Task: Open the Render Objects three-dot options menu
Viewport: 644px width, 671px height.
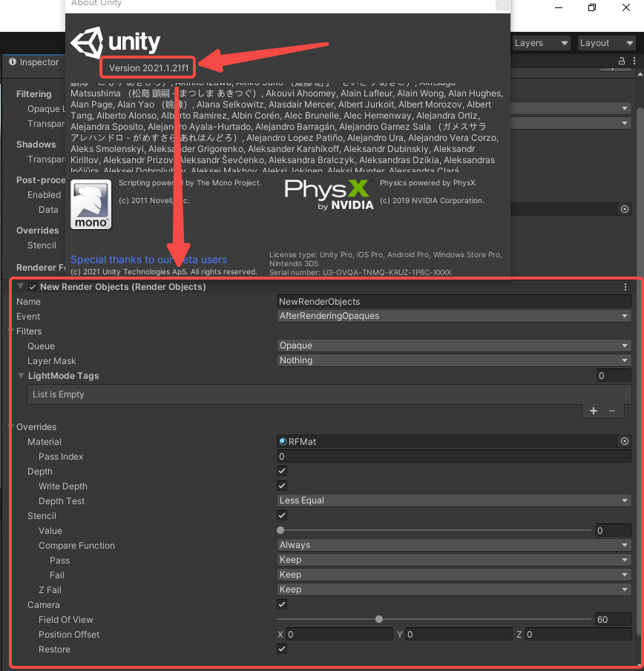Action: (x=625, y=287)
